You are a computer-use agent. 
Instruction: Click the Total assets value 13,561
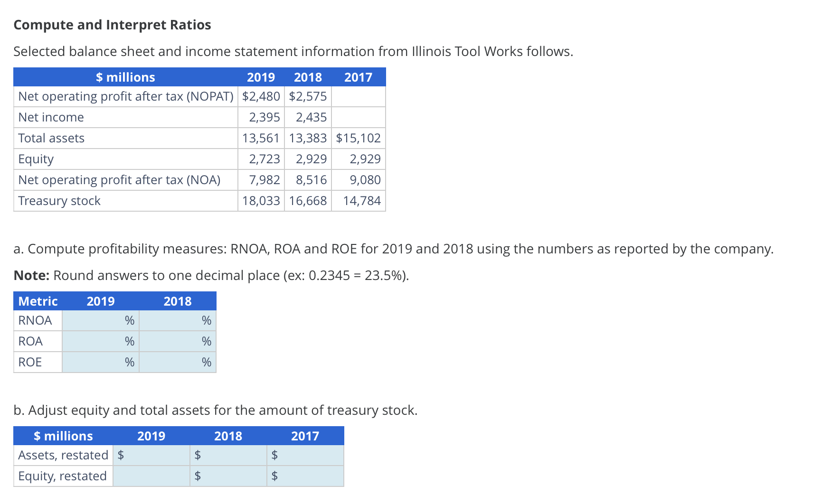click(260, 138)
